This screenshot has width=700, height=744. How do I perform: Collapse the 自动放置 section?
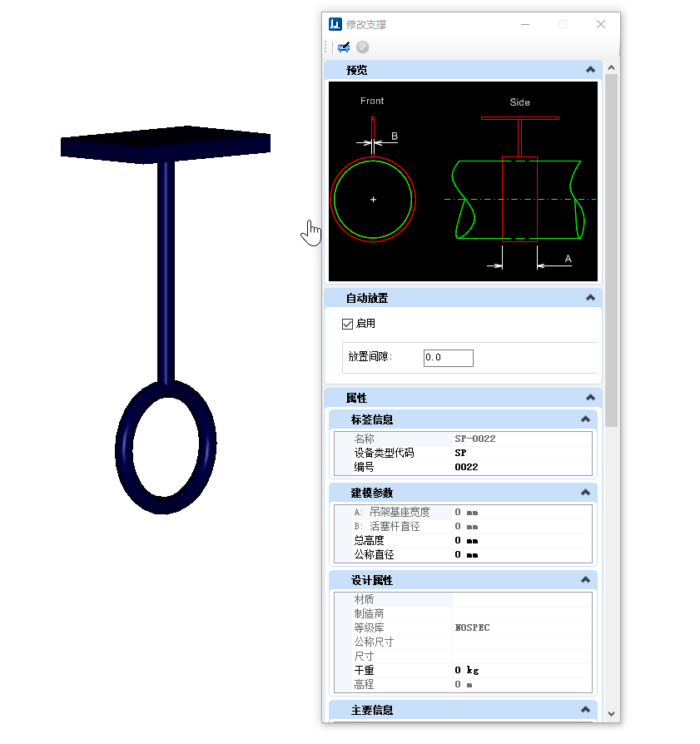pos(590,298)
